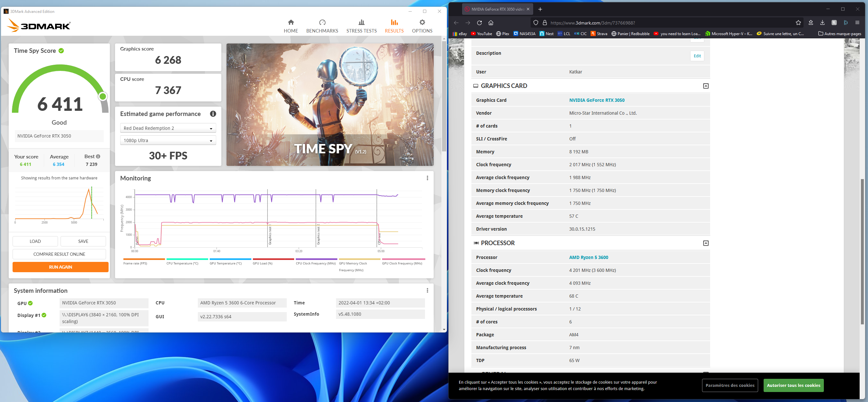Open the YouTube bookmark
The width and height of the screenshot is (868, 402).
click(x=481, y=34)
